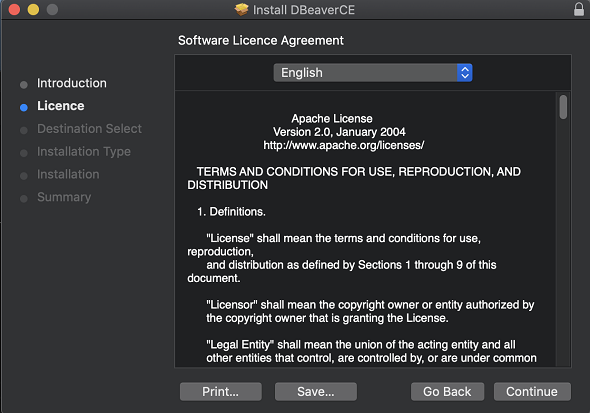Click the licence text scrollbar thumb
590x413 pixels.
[563, 107]
